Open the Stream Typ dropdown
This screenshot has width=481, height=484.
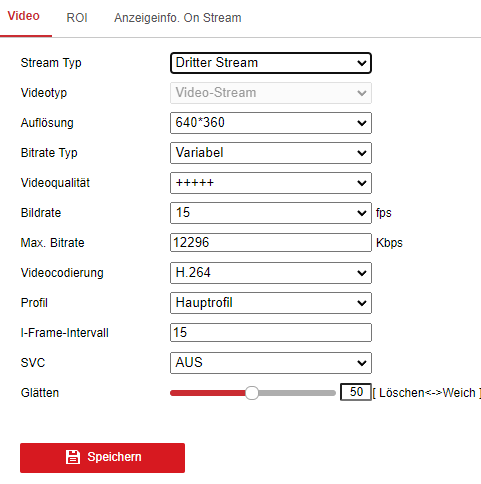(271, 63)
